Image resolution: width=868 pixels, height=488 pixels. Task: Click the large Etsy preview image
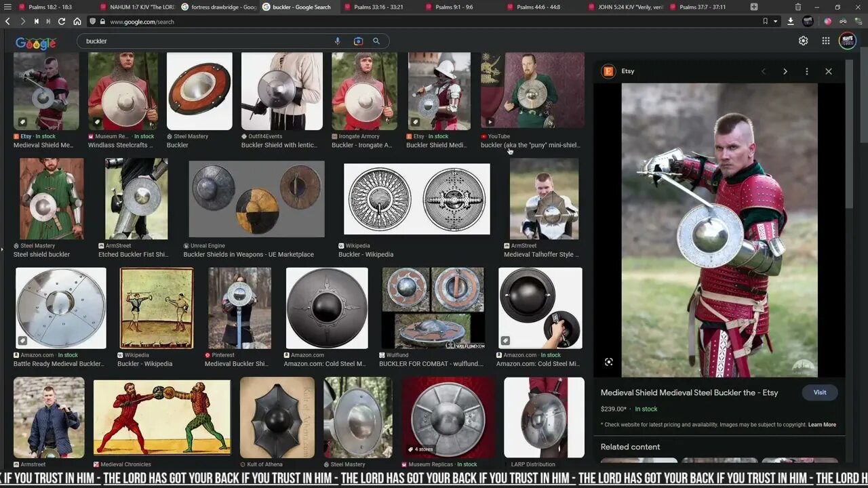click(719, 230)
